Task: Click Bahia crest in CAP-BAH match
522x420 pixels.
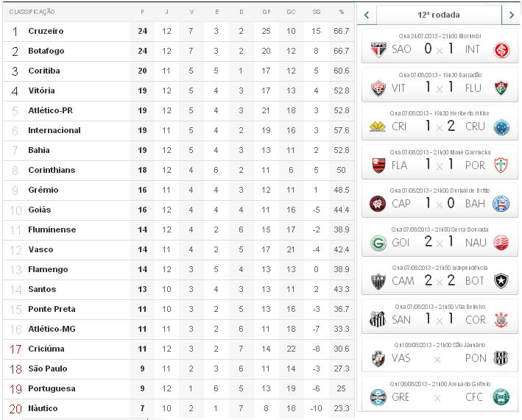Action: point(501,204)
